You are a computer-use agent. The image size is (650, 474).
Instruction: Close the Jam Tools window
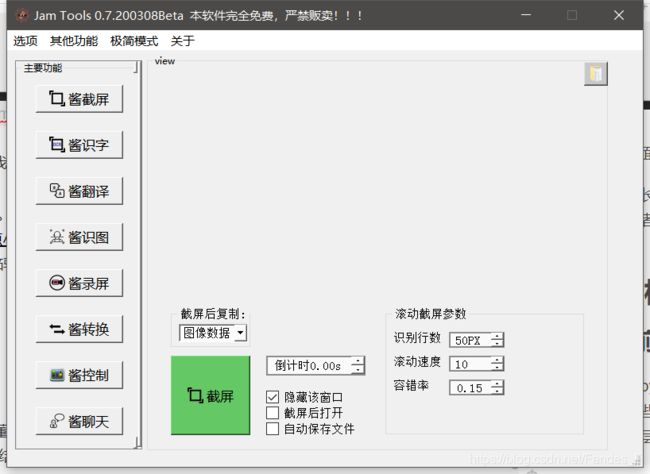(x=619, y=15)
